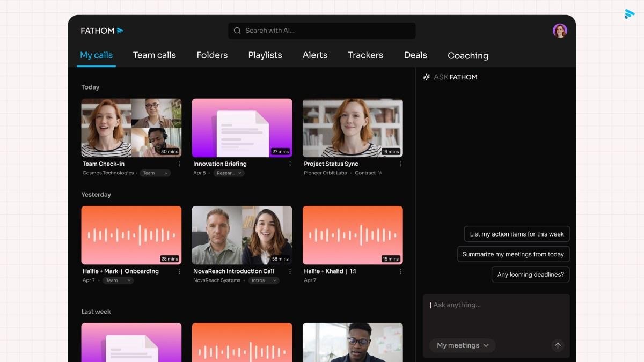This screenshot has height=362, width=644.
Task: Open the Project Status Sync recording thumbnail
Action: click(352, 127)
